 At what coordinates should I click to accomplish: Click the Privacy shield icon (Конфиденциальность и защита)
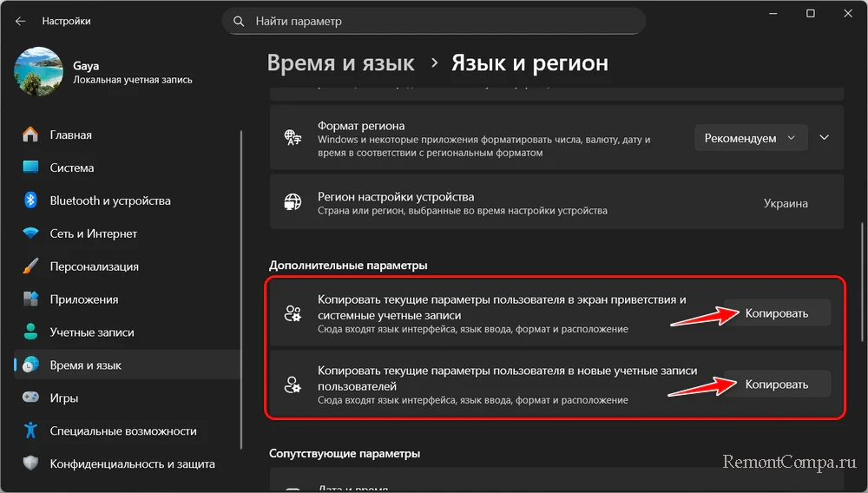click(x=30, y=463)
